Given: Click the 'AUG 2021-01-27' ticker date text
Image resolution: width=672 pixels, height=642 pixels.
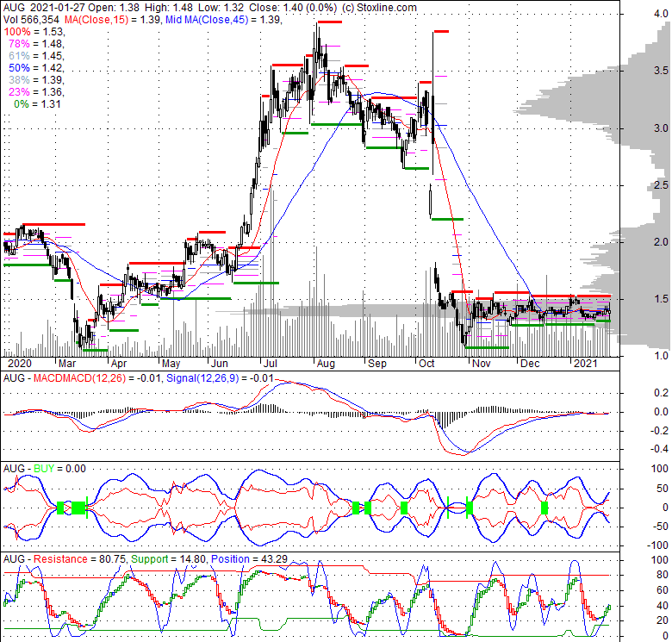Looking at the screenshot, I should [x=44, y=8].
